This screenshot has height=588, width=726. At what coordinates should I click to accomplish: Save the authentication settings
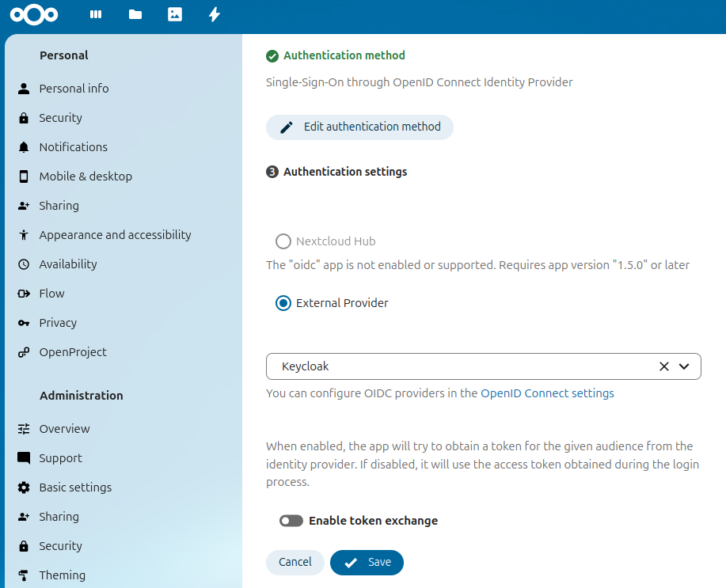367,562
